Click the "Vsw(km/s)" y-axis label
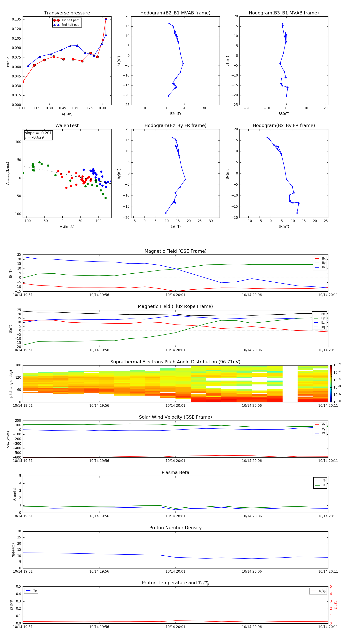 tap(8, 439)
